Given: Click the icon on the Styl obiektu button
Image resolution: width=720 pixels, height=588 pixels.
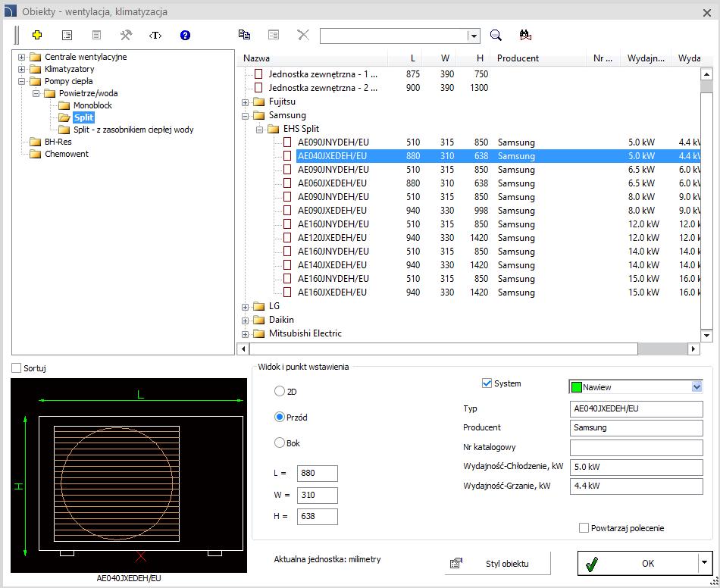Looking at the screenshot, I should tap(456, 563).
